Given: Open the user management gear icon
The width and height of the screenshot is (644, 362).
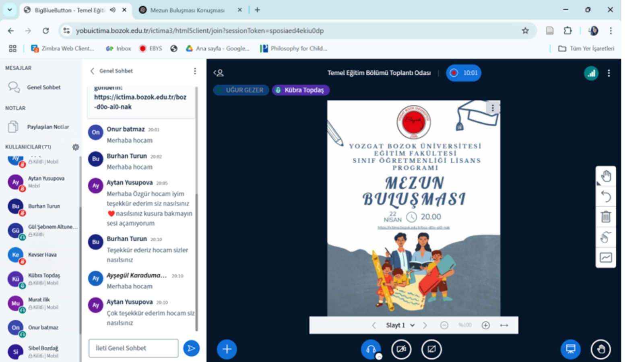Looking at the screenshot, I should 76,147.
